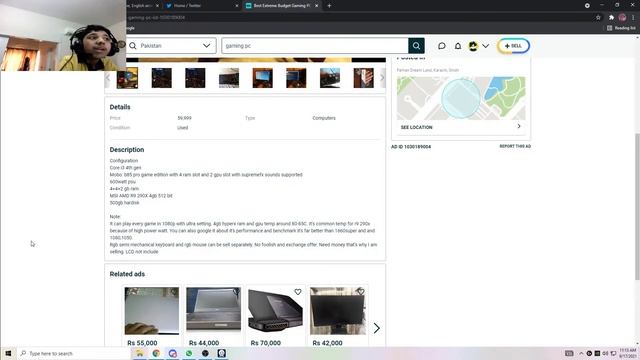Screen dimensions: 640x360
Task: Open Chrome from the taskbar
Action: (x=156, y=353)
